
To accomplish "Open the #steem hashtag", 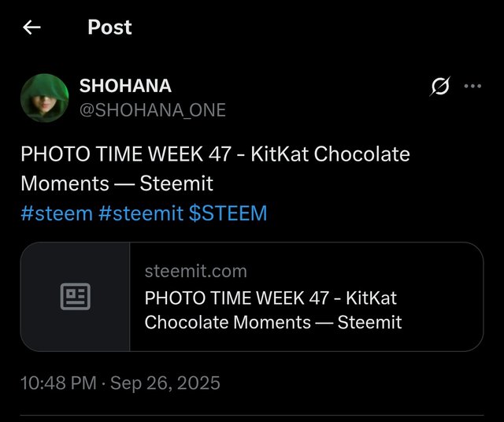I will (x=56, y=213).
